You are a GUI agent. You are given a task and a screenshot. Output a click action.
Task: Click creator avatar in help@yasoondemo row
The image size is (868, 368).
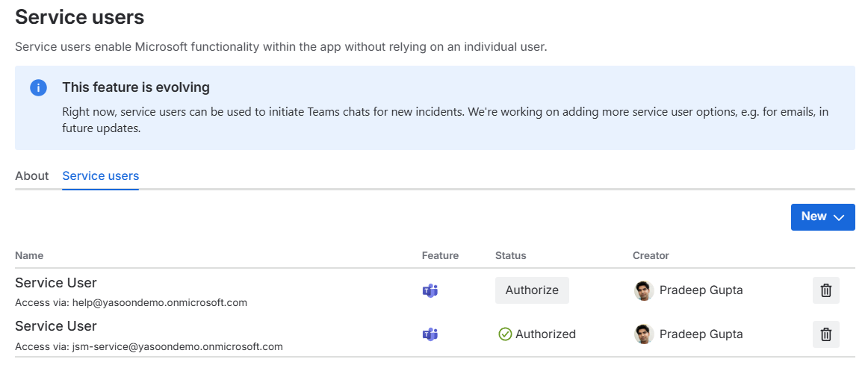click(x=643, y=290)
